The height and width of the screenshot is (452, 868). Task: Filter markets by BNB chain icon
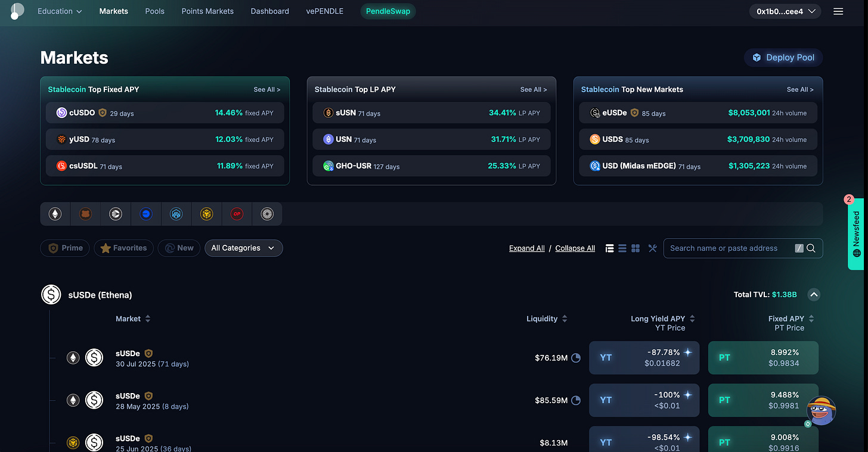[x=206, y=214]
